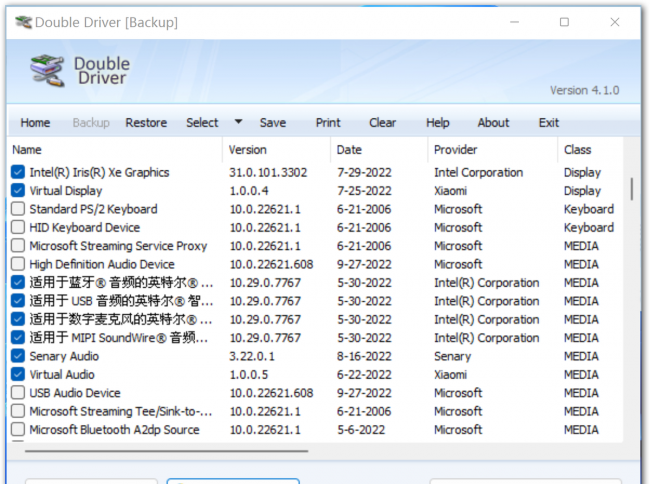Viewport: 650px width, 484px height.
Task: Open the Select dropdown arrow
Action: pyautogui.click(x=238, y=122)
